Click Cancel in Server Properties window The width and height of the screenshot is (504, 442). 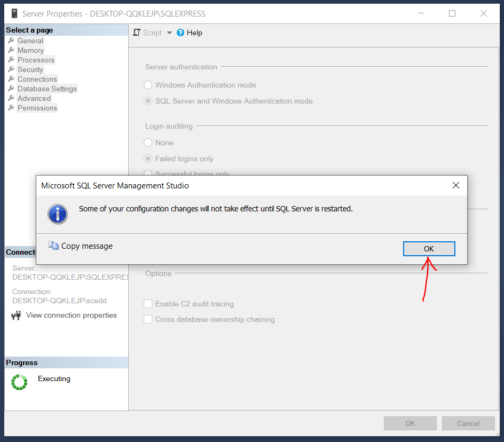pyautogui.click(x=468, y=423)
